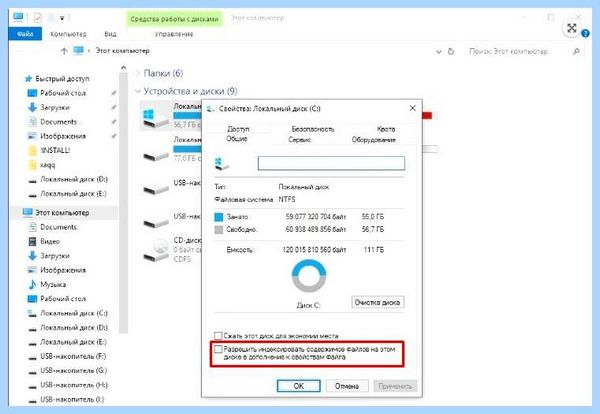Click the search This PC field
Image resolution: width=600 pixels, height=414 pixels.
pyautogui.click(x=522, y=51)
